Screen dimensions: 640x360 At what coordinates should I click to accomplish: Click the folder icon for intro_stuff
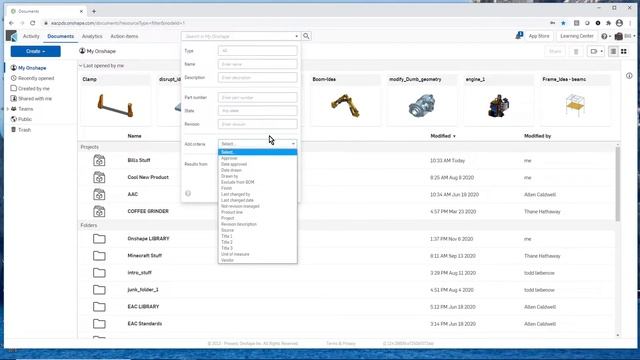tap(99, 273)
